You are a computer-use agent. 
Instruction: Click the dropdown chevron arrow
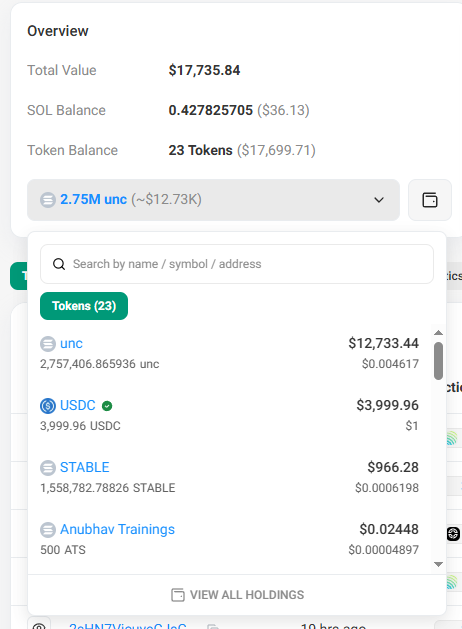pos(379,200)
